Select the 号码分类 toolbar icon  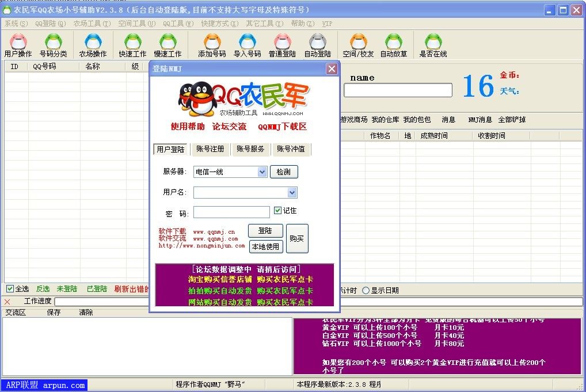coord(54,45)
